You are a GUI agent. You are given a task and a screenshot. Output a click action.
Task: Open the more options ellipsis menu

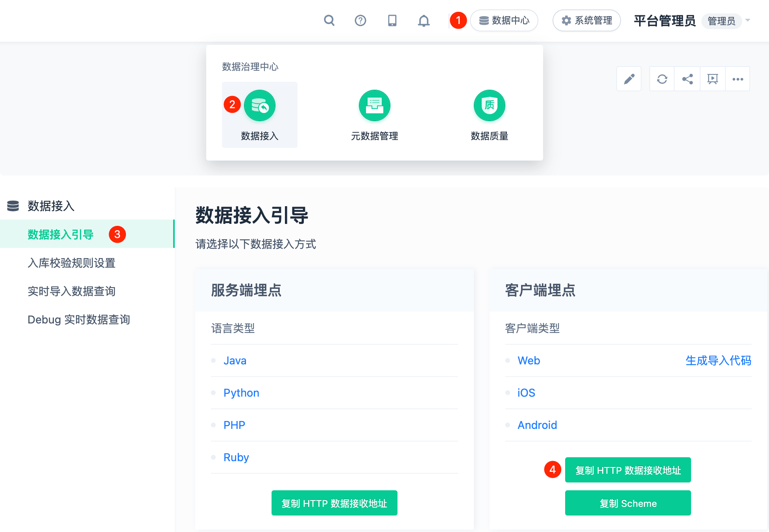coord(738,79)
